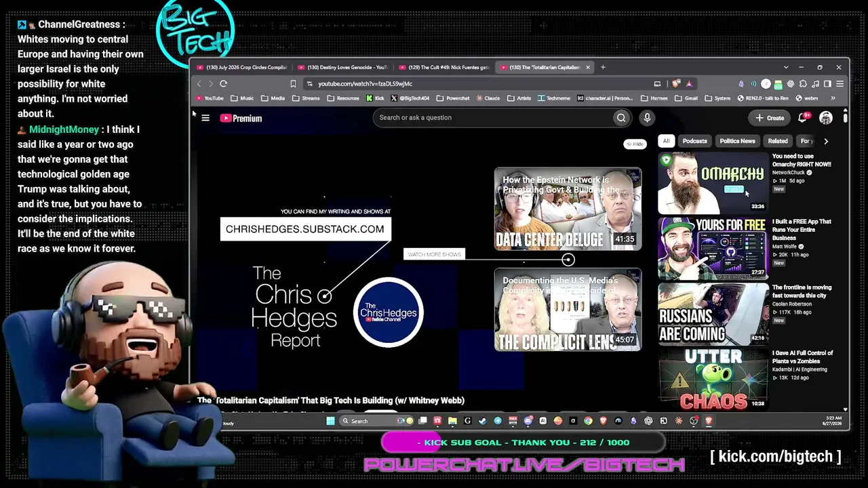Open the Brave main hamburger menu
Viewport: 868px width, 488px height.
(840, 83)
